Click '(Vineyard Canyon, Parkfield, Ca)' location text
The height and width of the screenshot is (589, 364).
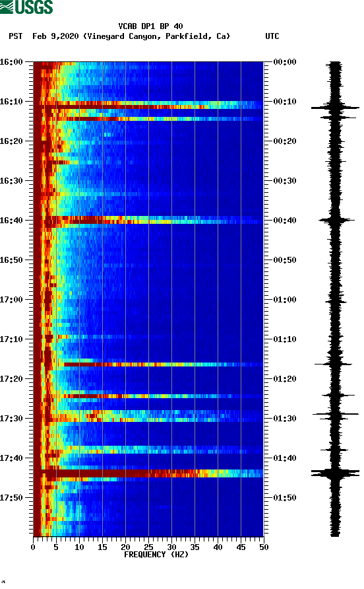tap(156, 36)
